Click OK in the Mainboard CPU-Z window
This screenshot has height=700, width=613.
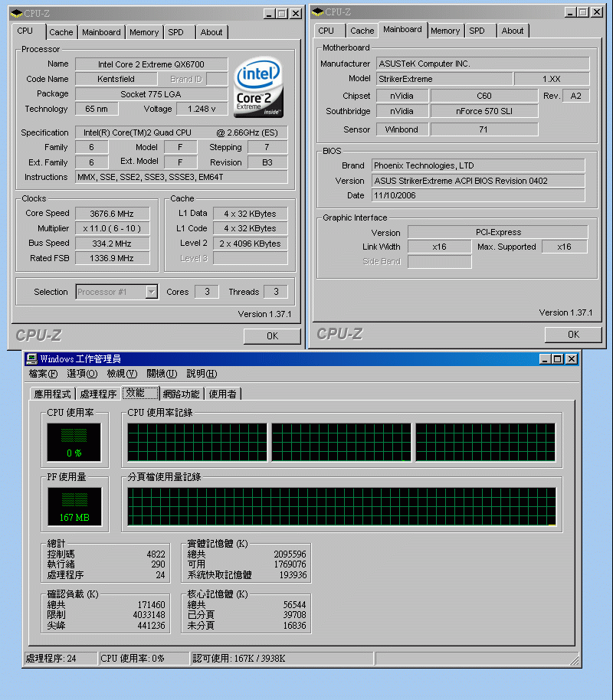coord(573,335)
